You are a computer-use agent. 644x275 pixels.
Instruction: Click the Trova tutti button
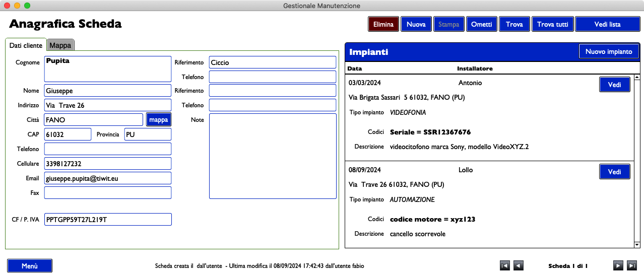pos(552,24)
